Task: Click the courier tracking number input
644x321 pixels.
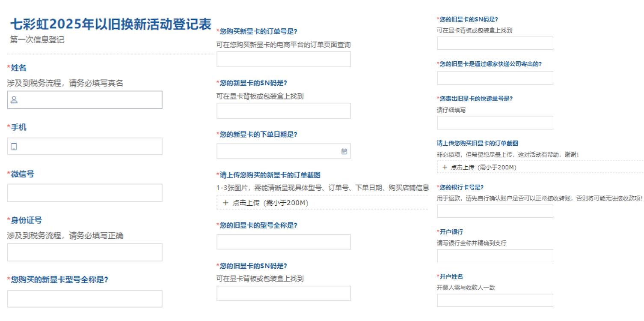Action: coord(495,123)
